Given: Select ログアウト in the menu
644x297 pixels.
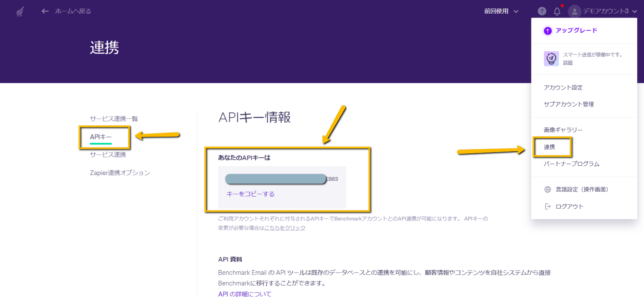Looking at the screenshot, I should pos(570,206).
